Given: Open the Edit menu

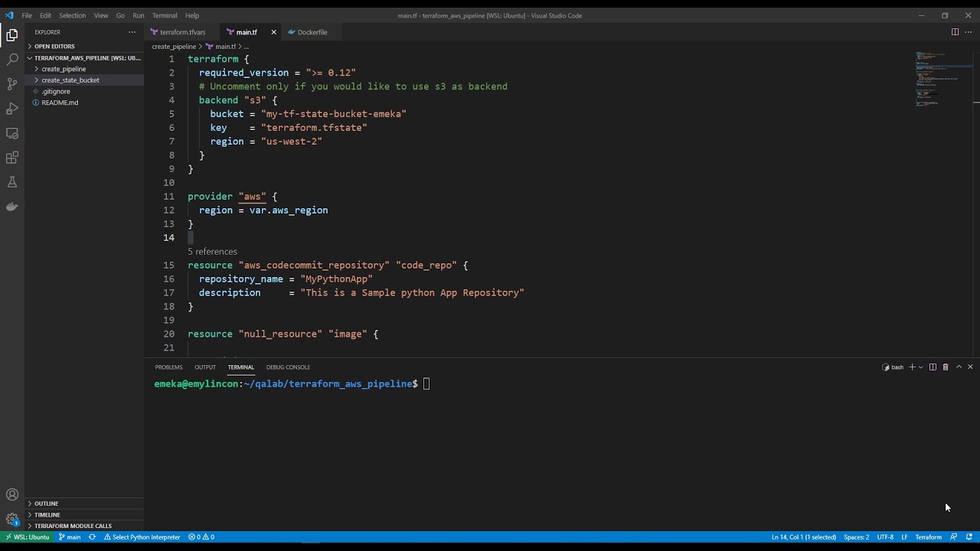Looking at the screenshot, I should pos(45,15).
